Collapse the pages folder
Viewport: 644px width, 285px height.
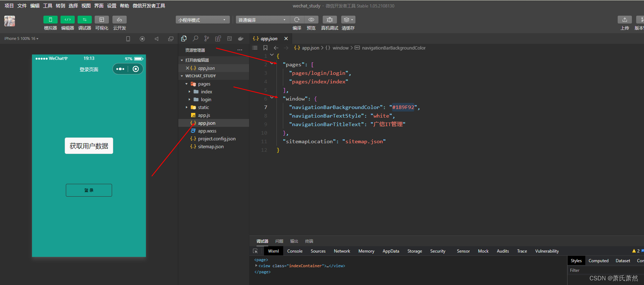pyautogui.click(x=186, y=84)
